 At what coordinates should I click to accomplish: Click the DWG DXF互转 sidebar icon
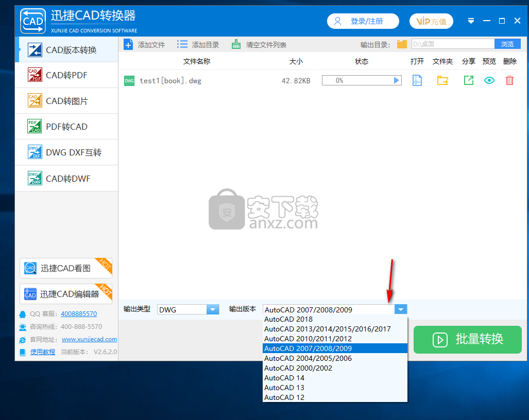[x=35, y=152]
